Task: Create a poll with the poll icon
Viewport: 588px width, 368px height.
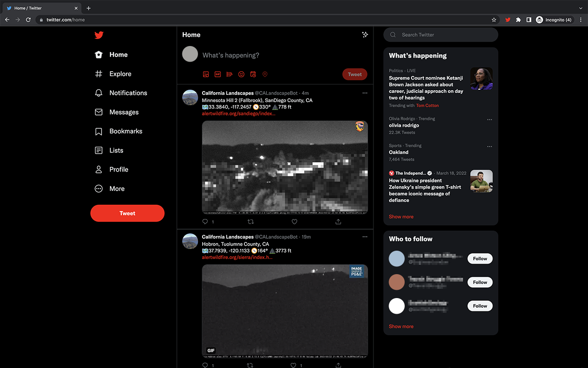Action: coord(230,75)
